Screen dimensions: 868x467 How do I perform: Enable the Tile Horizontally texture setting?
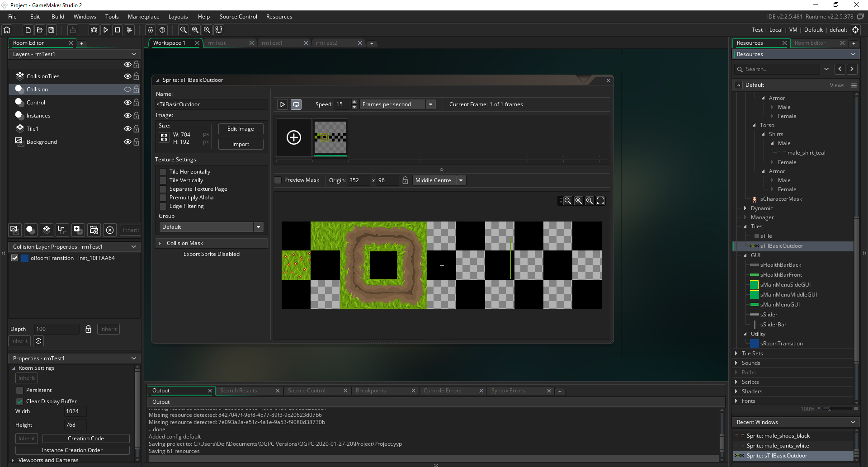pyautogui.click(x=163, y=172)
